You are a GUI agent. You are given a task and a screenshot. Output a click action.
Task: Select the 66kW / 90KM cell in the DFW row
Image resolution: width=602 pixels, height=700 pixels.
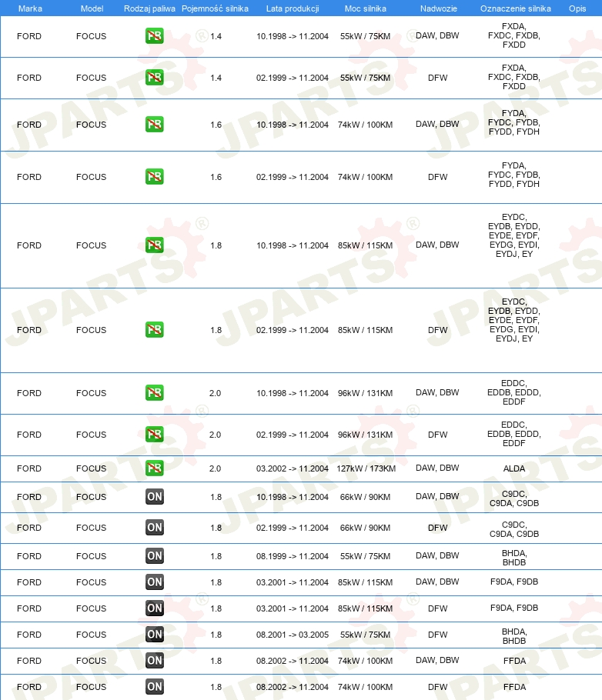pos(365,527)
